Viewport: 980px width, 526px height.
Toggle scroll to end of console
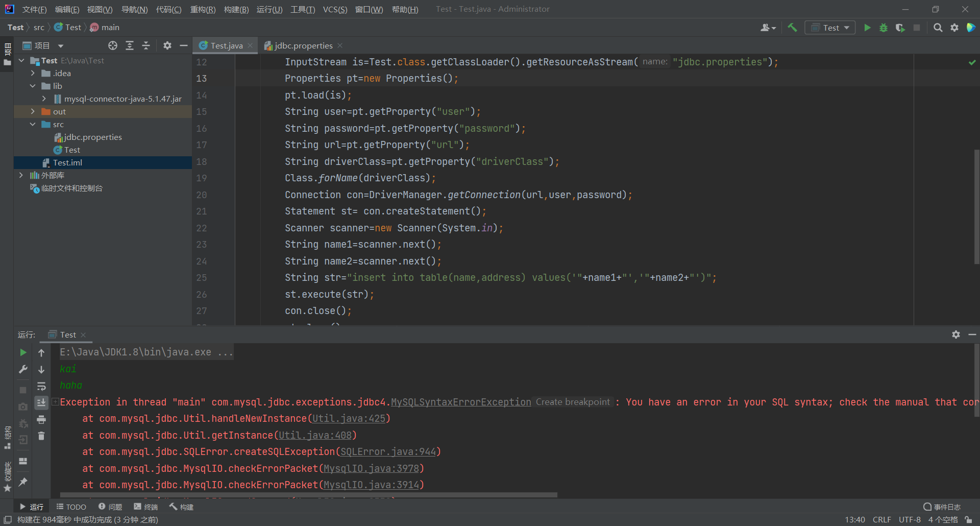coord(41,402)
